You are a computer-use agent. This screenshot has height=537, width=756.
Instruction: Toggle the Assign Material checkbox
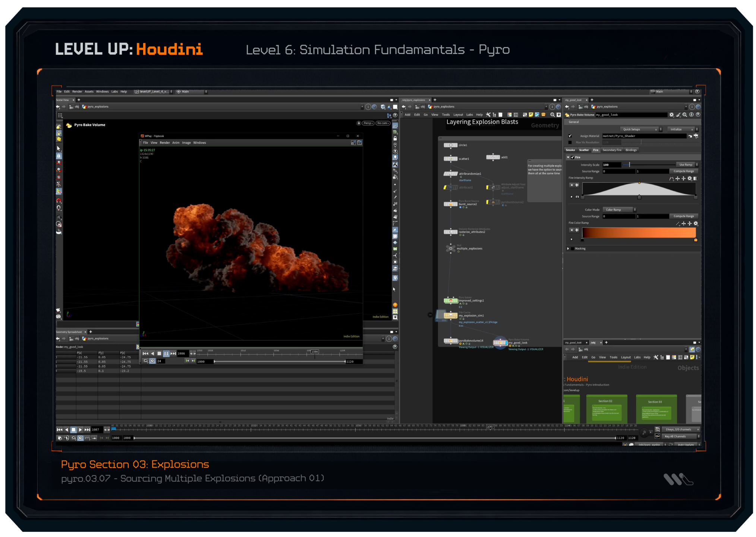[x=570, y=136]
